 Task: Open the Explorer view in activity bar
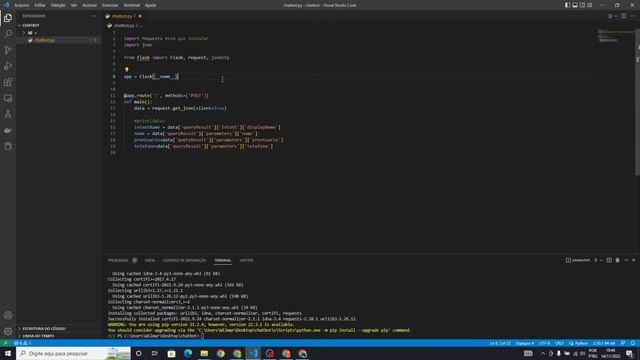8,18
